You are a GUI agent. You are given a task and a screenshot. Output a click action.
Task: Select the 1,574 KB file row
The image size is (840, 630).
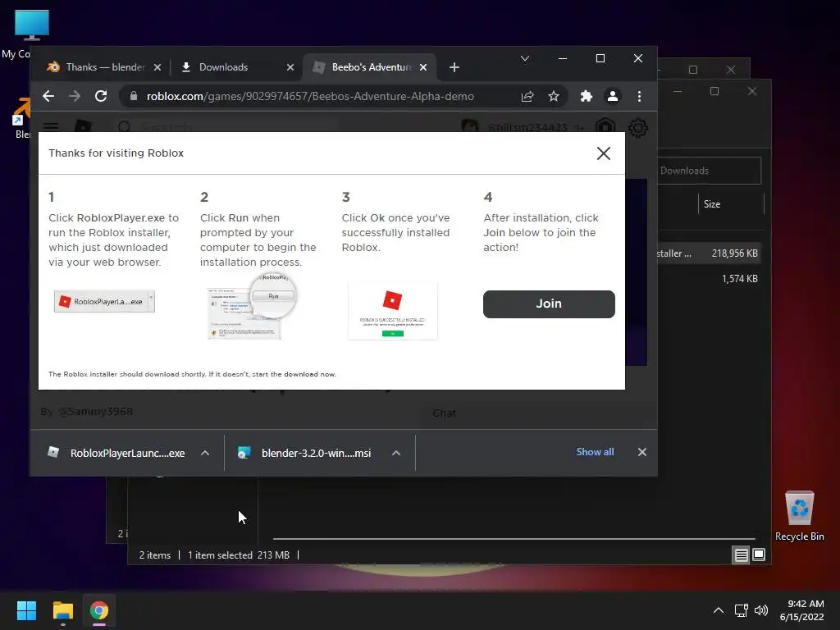[709, 279]
